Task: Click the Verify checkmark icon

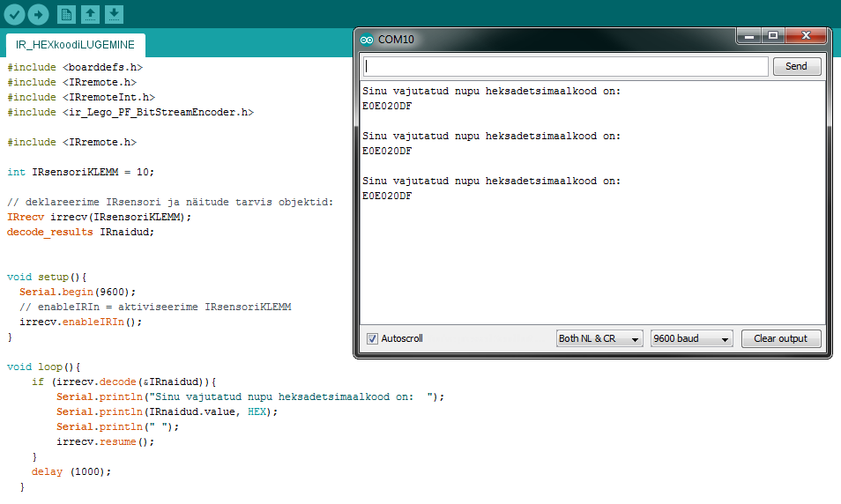Action: tap(15, 14)
